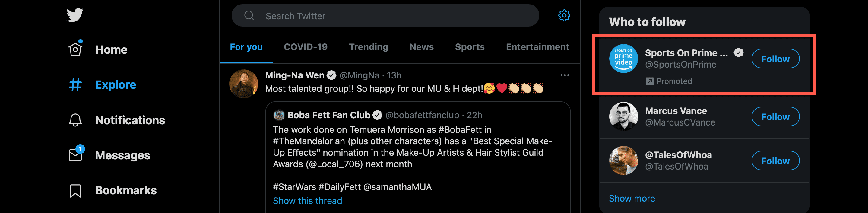Follow Sports On Prime Video

click(775, 59)
